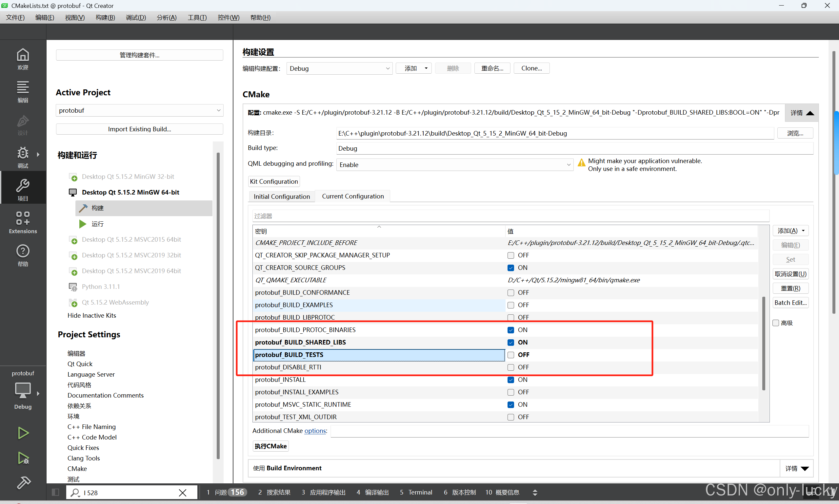
Task: Toggle the left sidebar visibility icon
Action: [x=55, y=492]
